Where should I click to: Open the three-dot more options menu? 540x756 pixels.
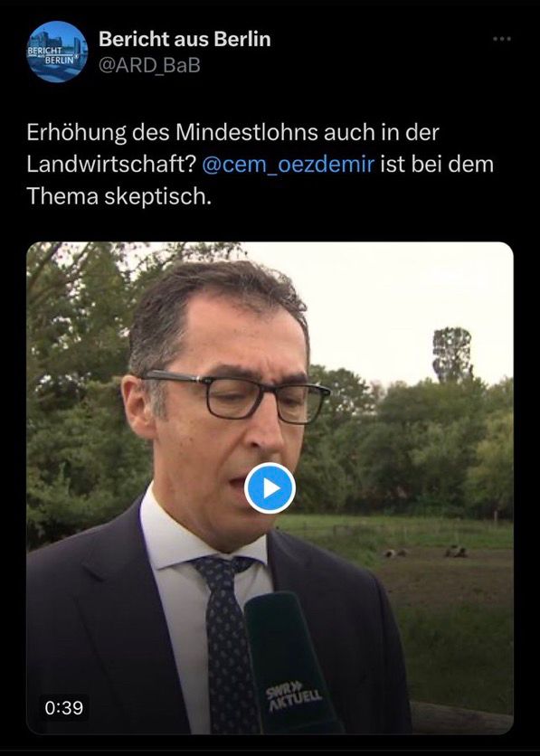[501, 39]
